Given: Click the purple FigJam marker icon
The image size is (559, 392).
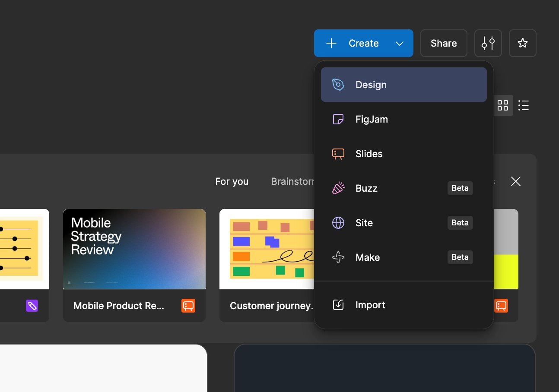Looking at the screenshot, I should pos(32,306).
